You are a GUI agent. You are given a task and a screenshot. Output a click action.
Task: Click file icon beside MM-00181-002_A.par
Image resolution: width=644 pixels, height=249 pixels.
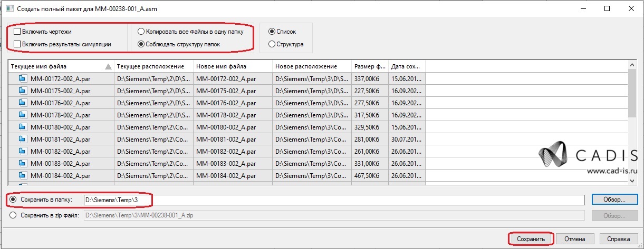[22, 139]
